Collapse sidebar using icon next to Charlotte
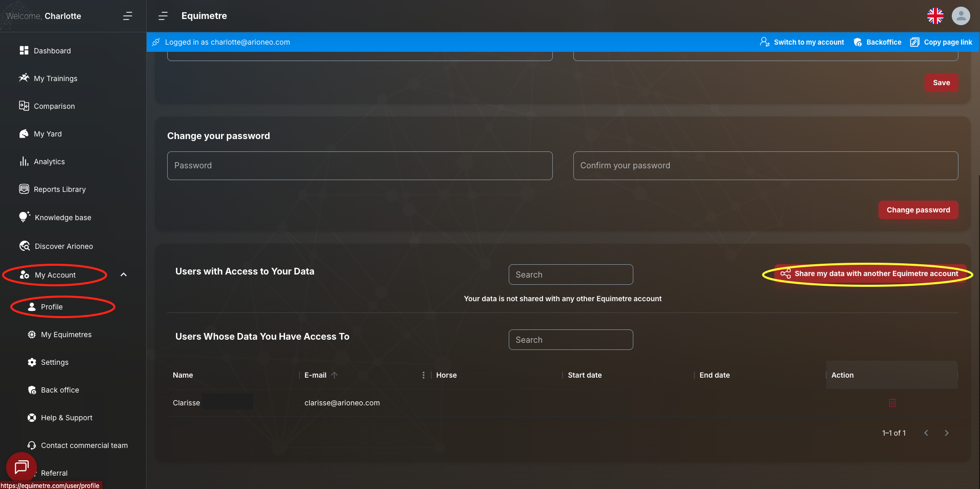Screen dimensions: 980x489 pos(128,16)
